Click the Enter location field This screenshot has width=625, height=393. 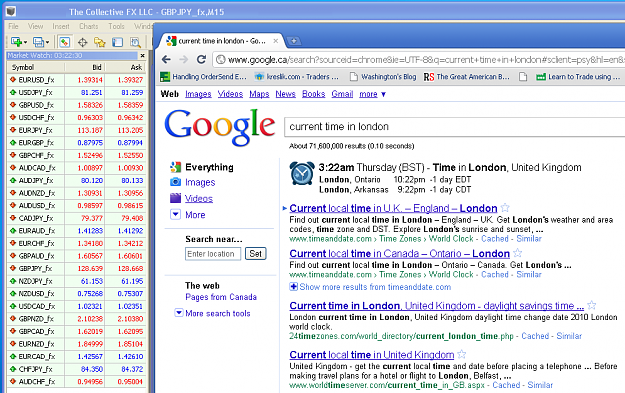[x=213, y=254]
